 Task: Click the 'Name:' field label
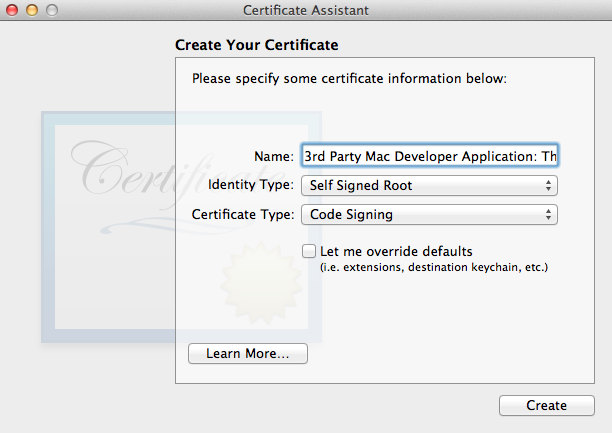point(274,156)
